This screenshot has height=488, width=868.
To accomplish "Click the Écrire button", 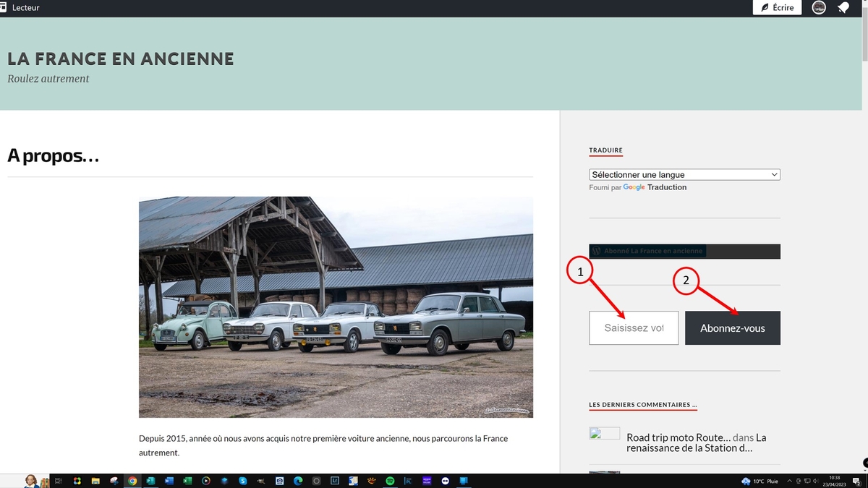I will pyautogui.click(x=777, y=8).
